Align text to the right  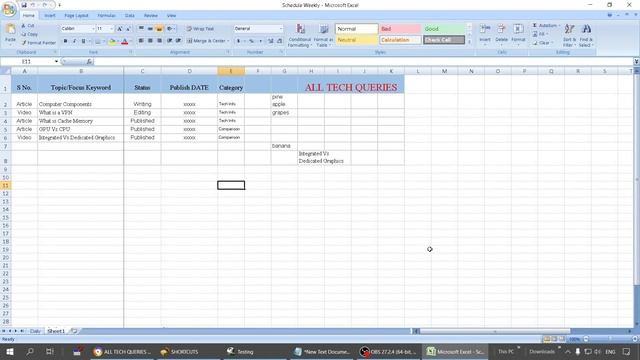pyautogui.click(x=159, y=41)
